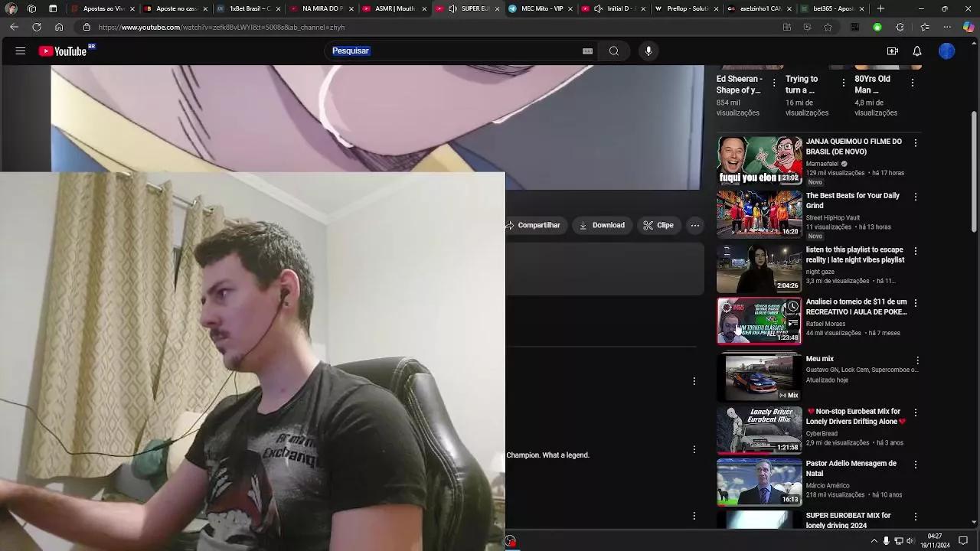
Task: Reload the page with refresh icon
Action: click(36, 27)
